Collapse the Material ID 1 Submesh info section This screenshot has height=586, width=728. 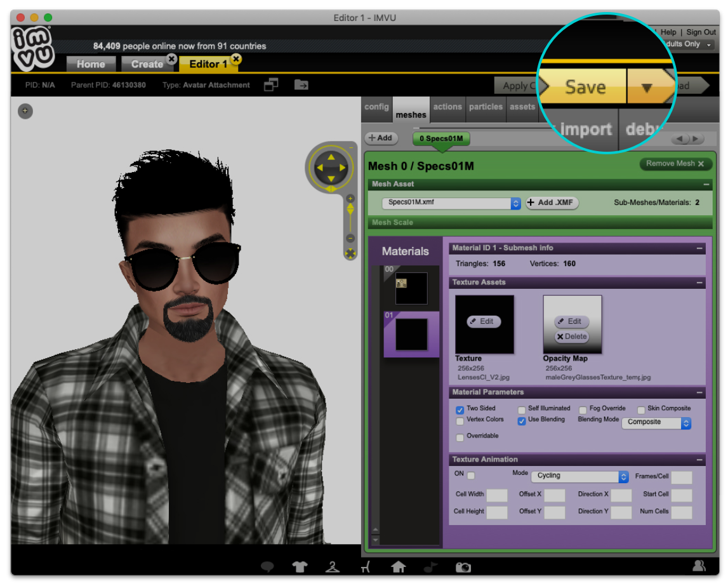coord(699,248)
